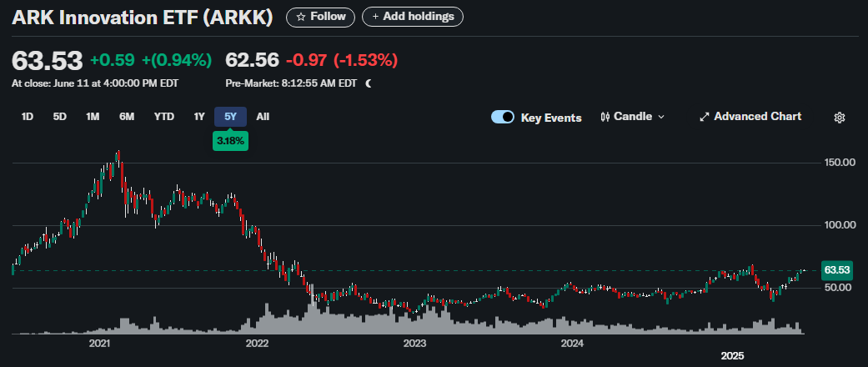Screen dimensions: 868x367
Task: Click the 2022 x-axis label
Action: click(258, 344)
